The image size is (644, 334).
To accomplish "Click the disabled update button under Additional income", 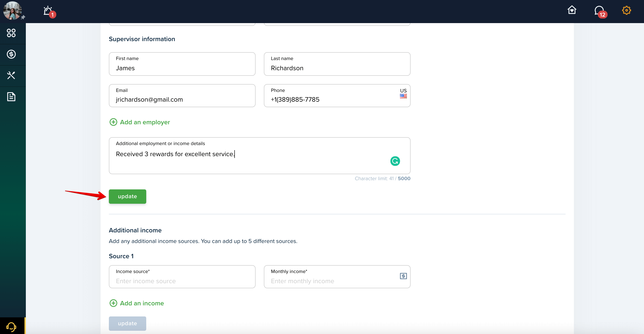I will click(x=128, y=323).
